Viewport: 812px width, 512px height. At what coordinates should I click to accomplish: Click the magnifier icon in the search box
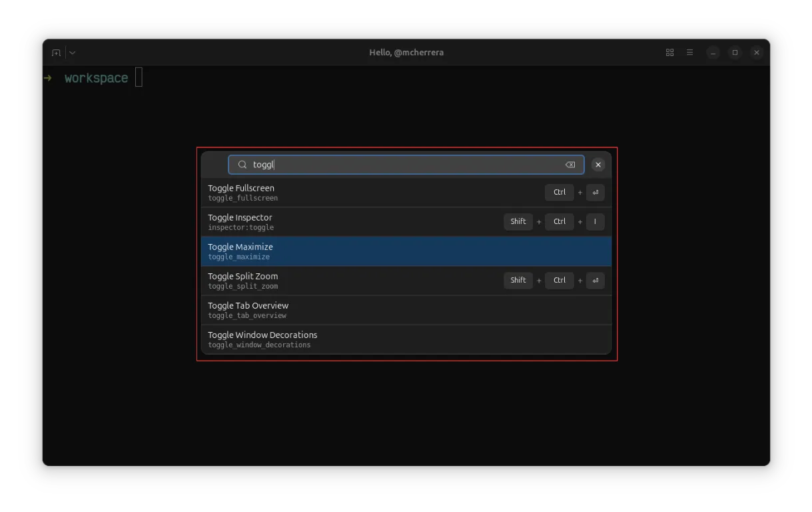[x=242, y=165]
